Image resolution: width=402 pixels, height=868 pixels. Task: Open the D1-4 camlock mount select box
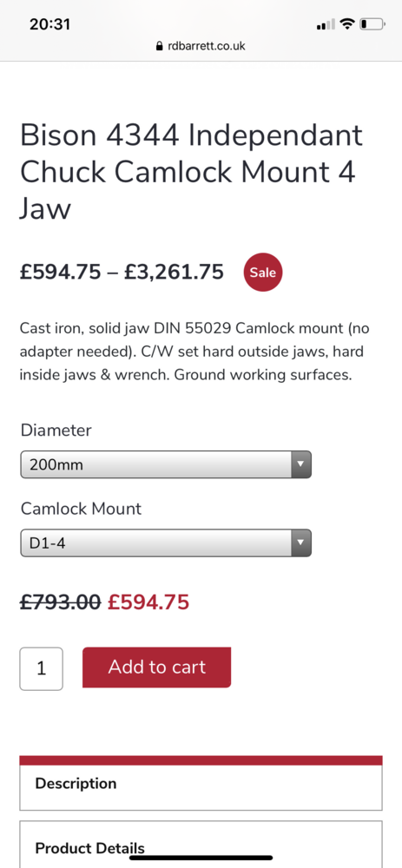[166, 543]
